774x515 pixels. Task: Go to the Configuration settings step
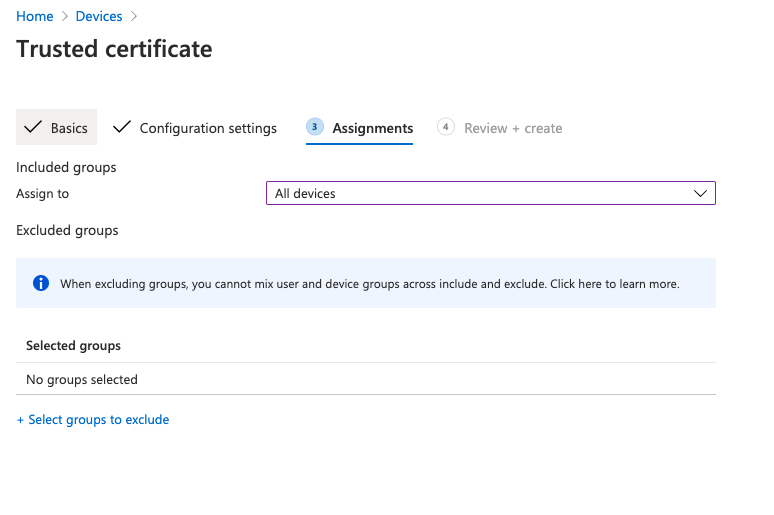click(208, 128)
